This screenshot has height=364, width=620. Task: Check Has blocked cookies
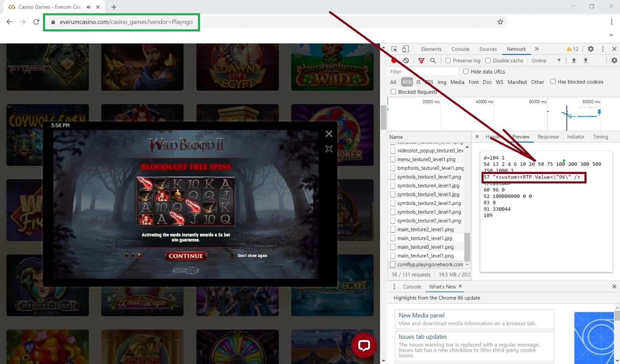pyautogui.click(x=553, y=82)
